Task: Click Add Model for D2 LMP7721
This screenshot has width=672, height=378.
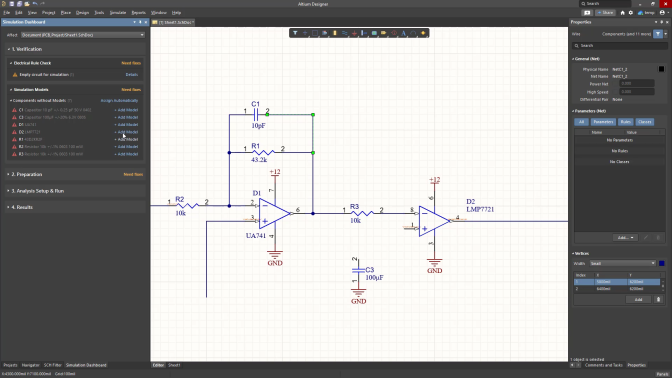Action: 126,132
